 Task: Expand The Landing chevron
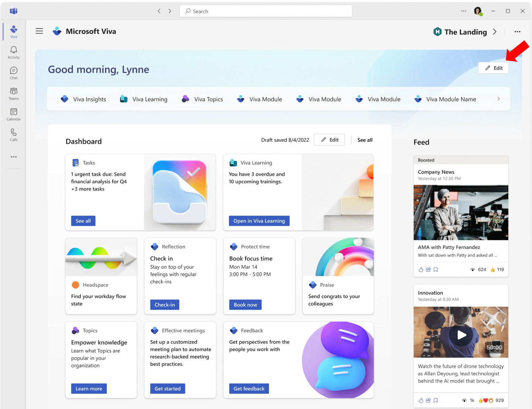tap(495, 32)
